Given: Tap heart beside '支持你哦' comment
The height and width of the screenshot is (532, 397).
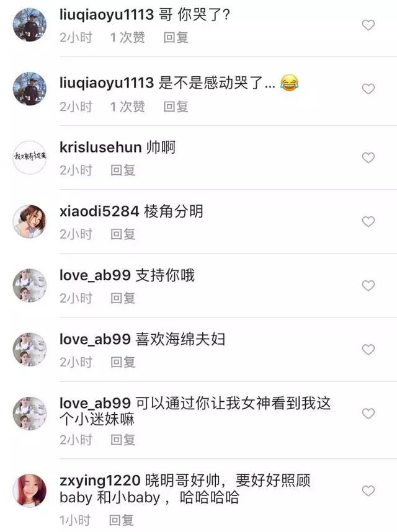Looking at the screenshot, I should [368, 285].
